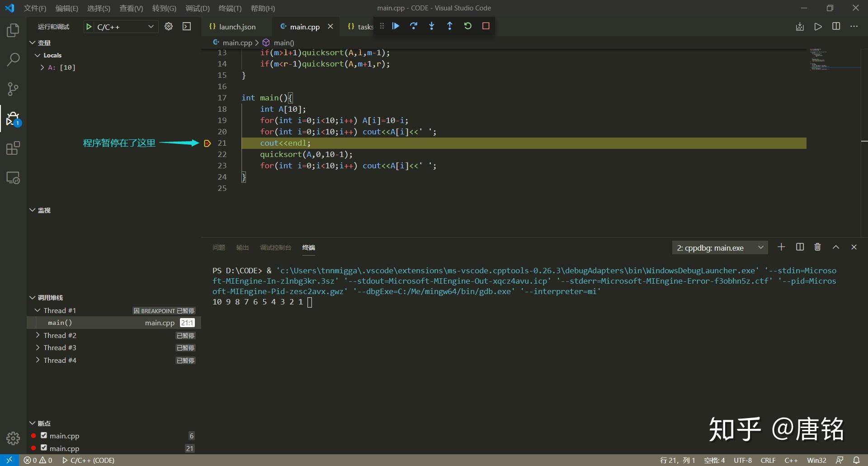868x466 pixels.
Task: Maximize the panel with the up chevron
Action: (x=836, y=247)
